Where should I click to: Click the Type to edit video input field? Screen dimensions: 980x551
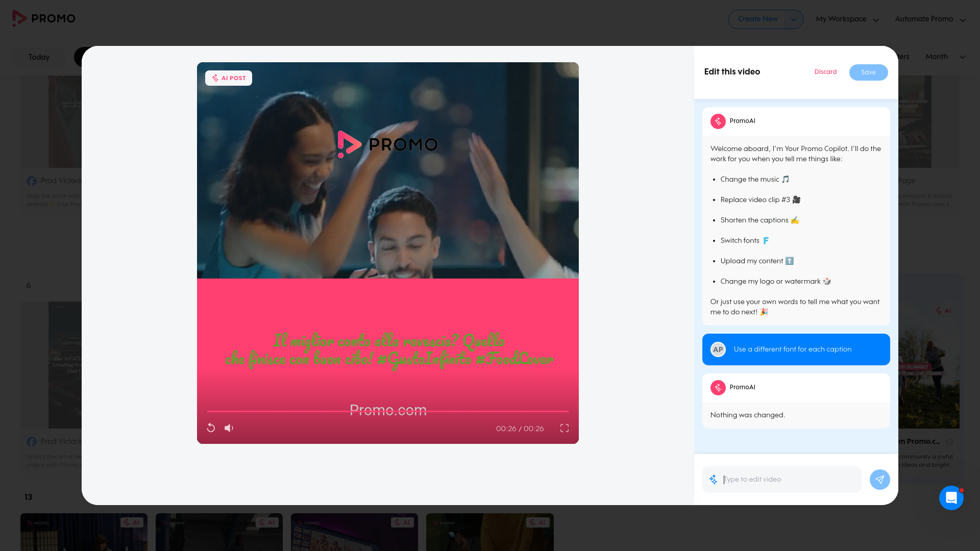coord(781,480)
